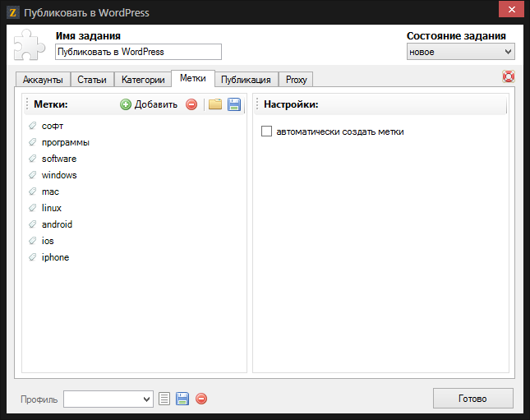Select the Публикация tab
530x420 pixels.
point(247,80)
